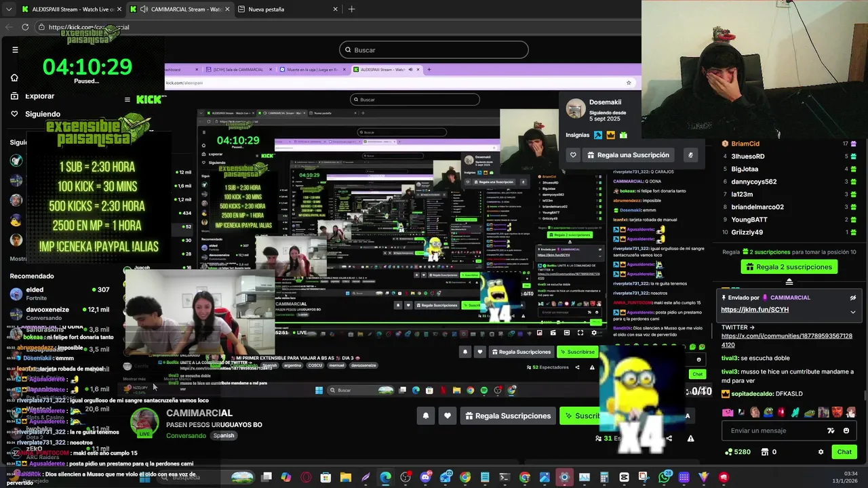Image resolution: width=868 pixels, height=488 pixels.
Task: Click Regala 2 suscripciones green button
Action: click(789, 267)
